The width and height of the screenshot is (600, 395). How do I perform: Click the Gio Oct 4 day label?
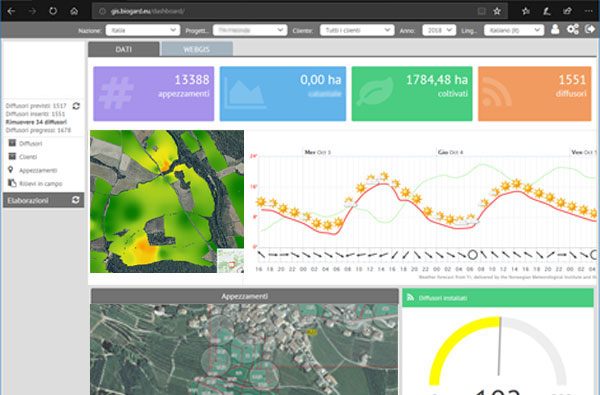(450, 152)
